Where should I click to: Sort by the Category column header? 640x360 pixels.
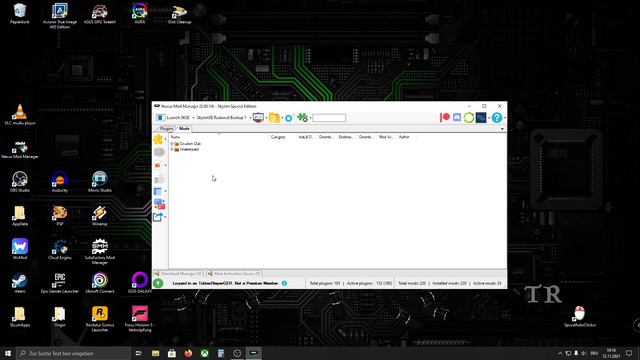[278, 137]
